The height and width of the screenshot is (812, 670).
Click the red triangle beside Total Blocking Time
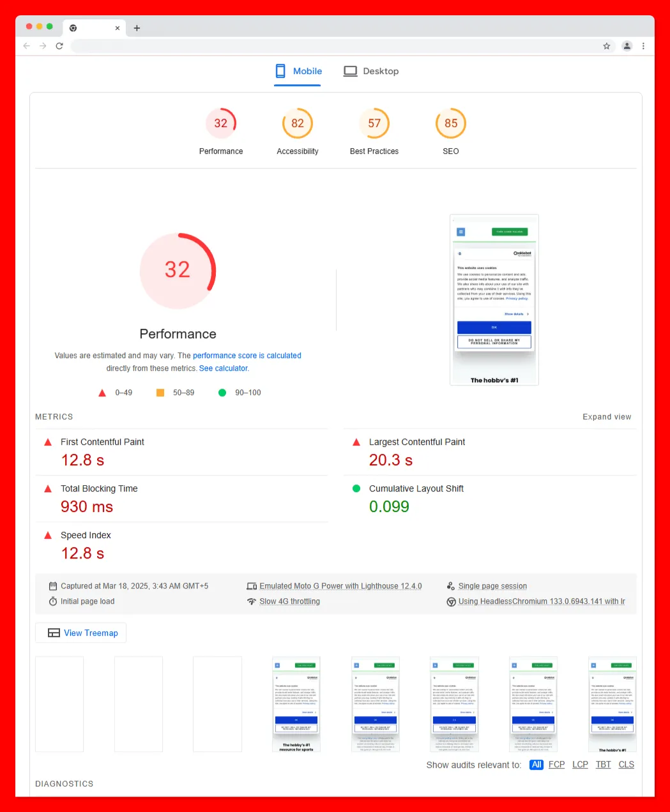tap(48, 488)
